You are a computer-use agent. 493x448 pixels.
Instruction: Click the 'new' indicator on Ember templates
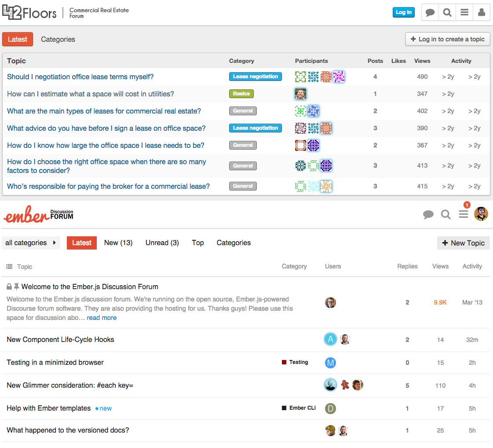pos(103,408)
